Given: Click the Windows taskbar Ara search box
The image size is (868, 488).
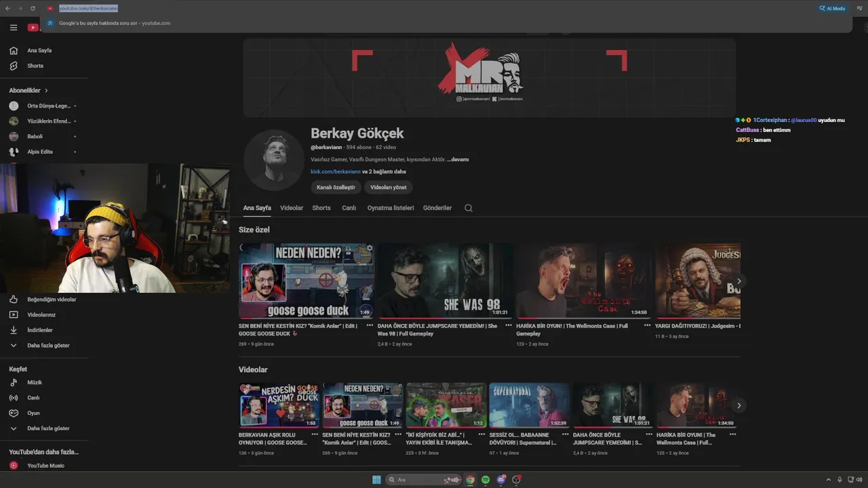Looking at the screenshot, I should click(x=423, y=480).
